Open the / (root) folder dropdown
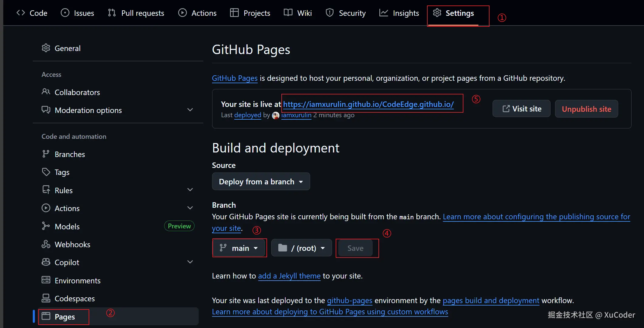The image size is (644, 328). [x=301, y=248]
